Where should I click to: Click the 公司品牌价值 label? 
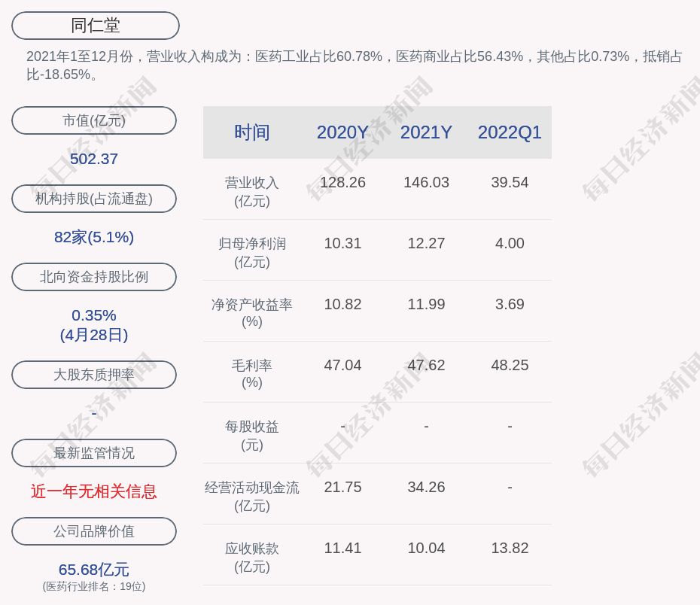[94, 531]
